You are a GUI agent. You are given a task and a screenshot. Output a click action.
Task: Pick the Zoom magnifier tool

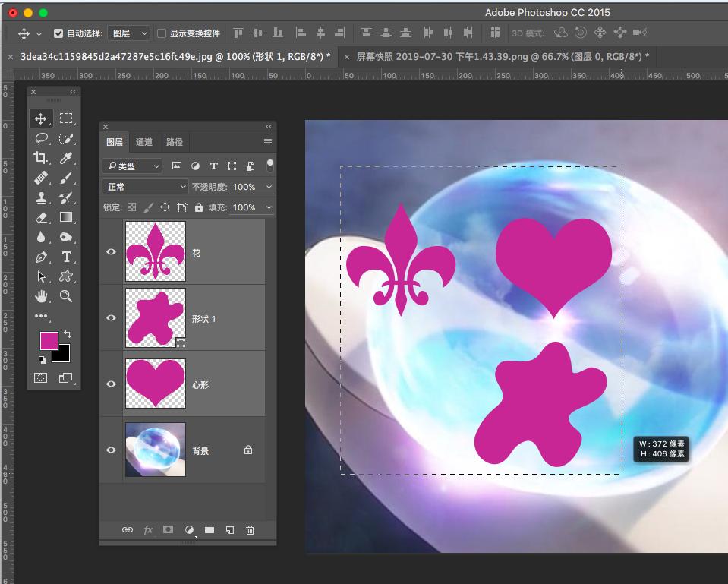[x=66, y=296]
